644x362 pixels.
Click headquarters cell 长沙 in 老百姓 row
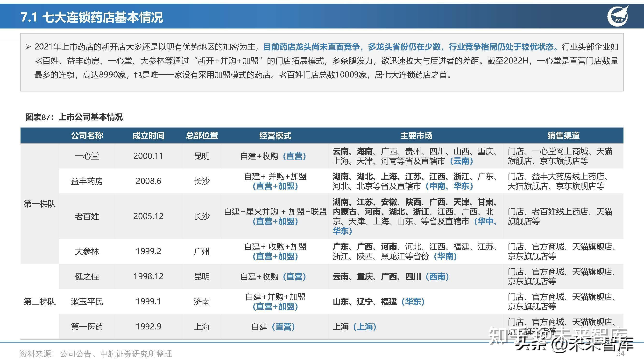(202, 216)
